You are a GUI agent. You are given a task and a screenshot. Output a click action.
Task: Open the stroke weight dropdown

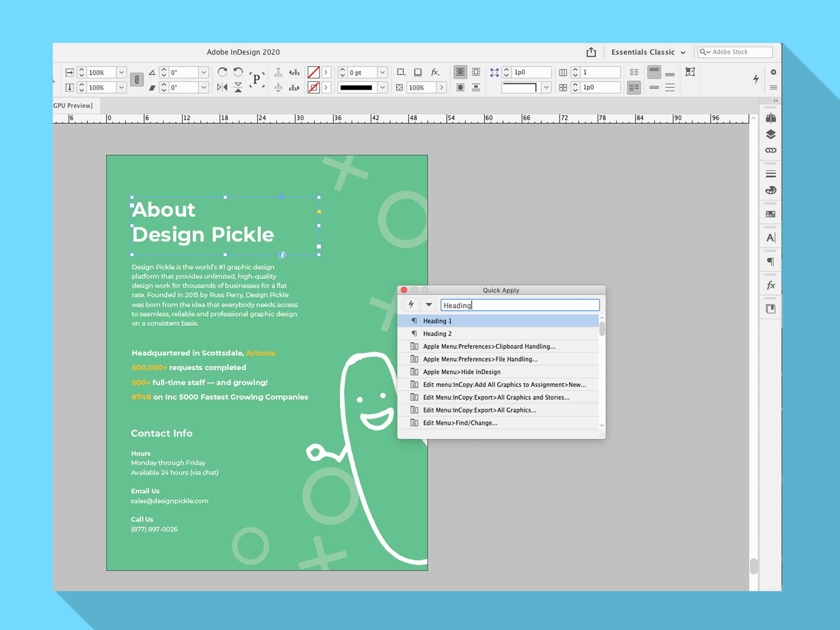[x=383, y=72]
